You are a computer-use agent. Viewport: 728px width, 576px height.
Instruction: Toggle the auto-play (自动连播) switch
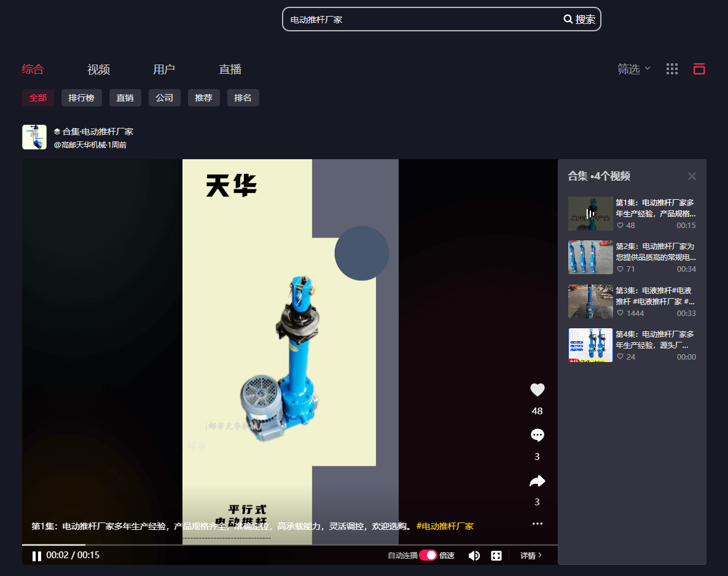point(428,555)
